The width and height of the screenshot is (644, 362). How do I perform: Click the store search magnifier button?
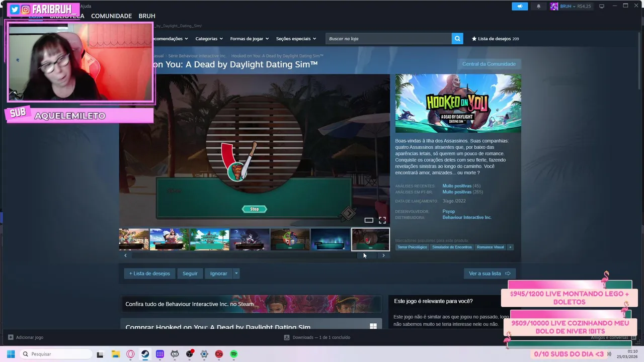[457, 38]
